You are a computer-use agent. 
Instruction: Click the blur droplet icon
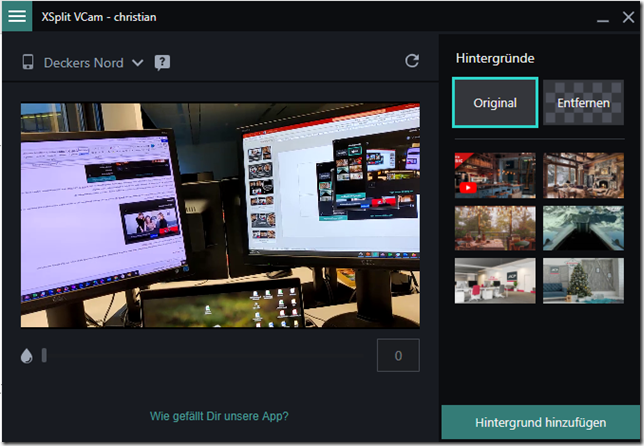coord(27,356)
